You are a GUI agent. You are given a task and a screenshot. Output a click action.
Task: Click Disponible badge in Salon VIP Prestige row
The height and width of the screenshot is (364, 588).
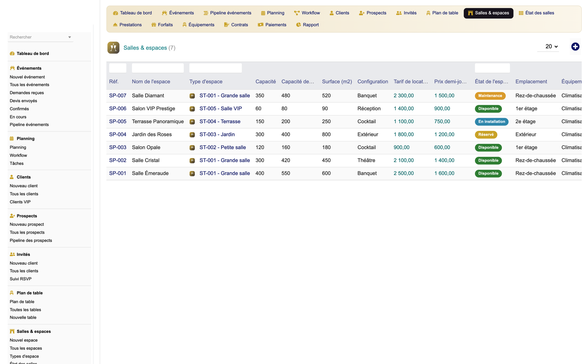pyautogui.click(x=488, y=109)
